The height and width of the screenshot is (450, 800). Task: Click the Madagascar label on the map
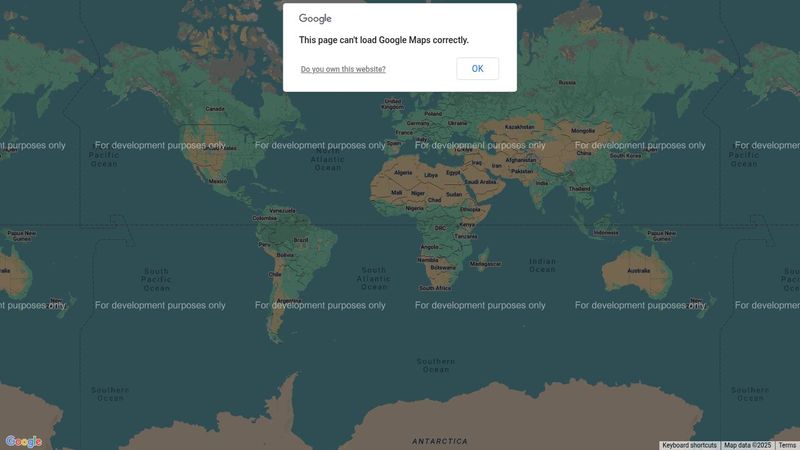pyautogui.click(x=485, y=264)
